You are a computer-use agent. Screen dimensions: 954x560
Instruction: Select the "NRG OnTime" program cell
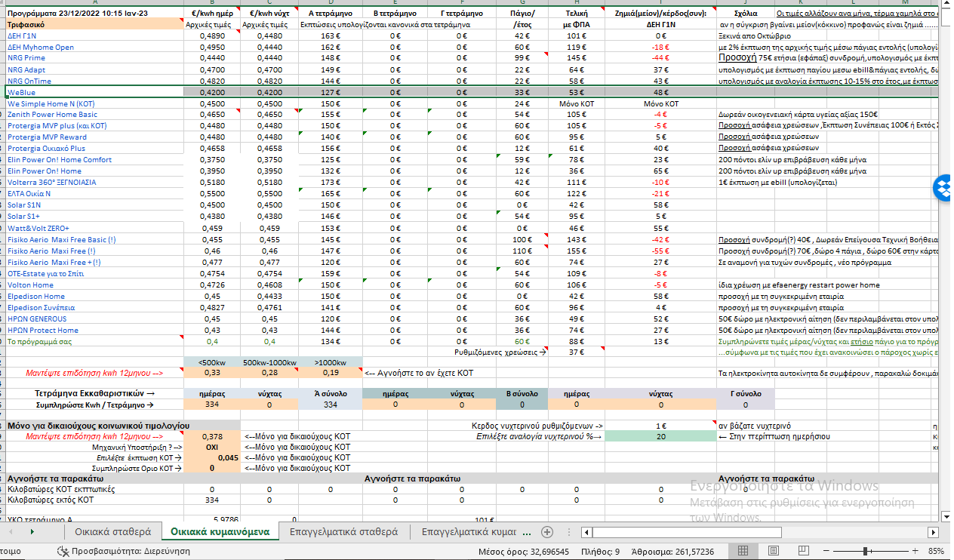pos(94,81)
